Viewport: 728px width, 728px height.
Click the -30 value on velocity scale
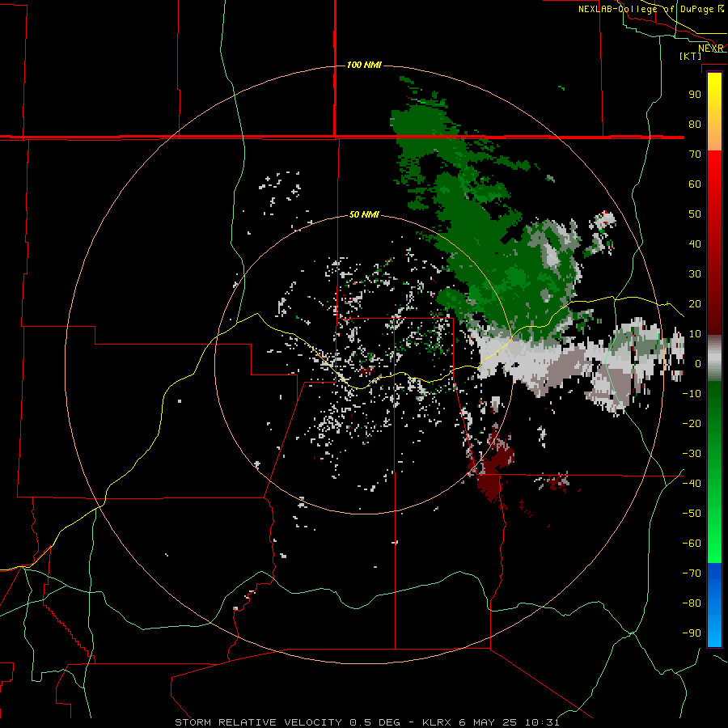[692, 454]
